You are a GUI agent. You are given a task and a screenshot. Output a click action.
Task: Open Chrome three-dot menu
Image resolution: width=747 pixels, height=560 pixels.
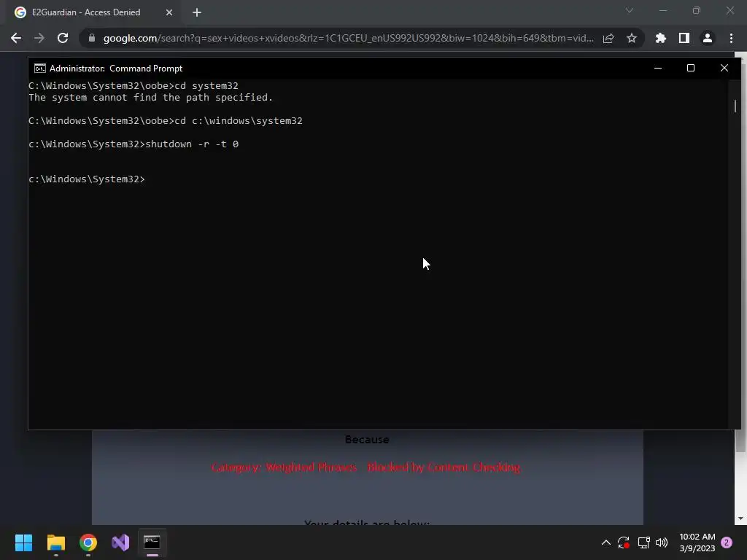click(731, 38)
